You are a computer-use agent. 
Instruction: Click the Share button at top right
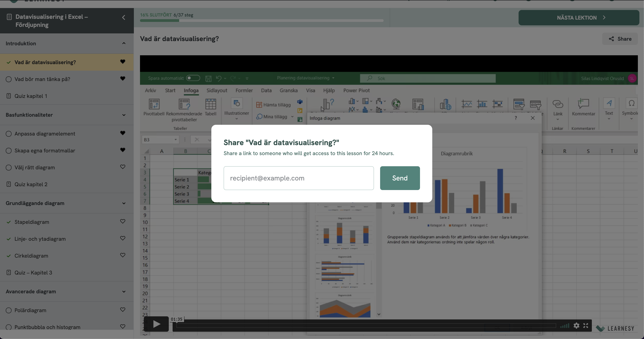tap(620, 39)
